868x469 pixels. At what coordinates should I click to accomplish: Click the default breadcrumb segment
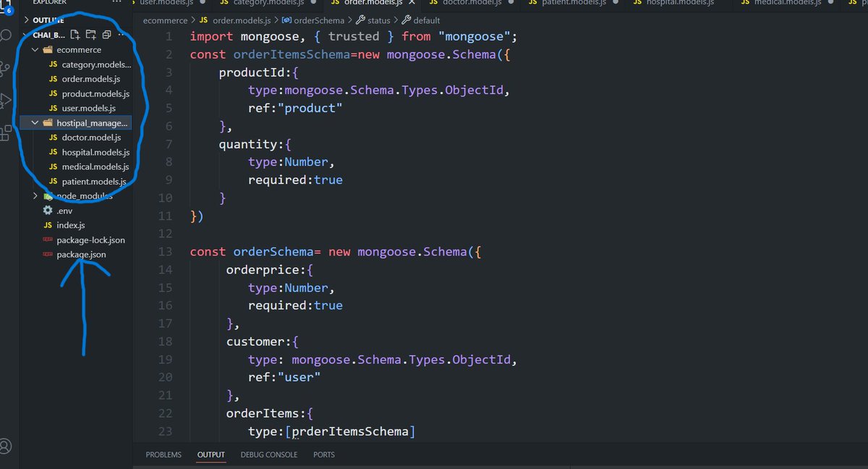(x=426, y=21)
